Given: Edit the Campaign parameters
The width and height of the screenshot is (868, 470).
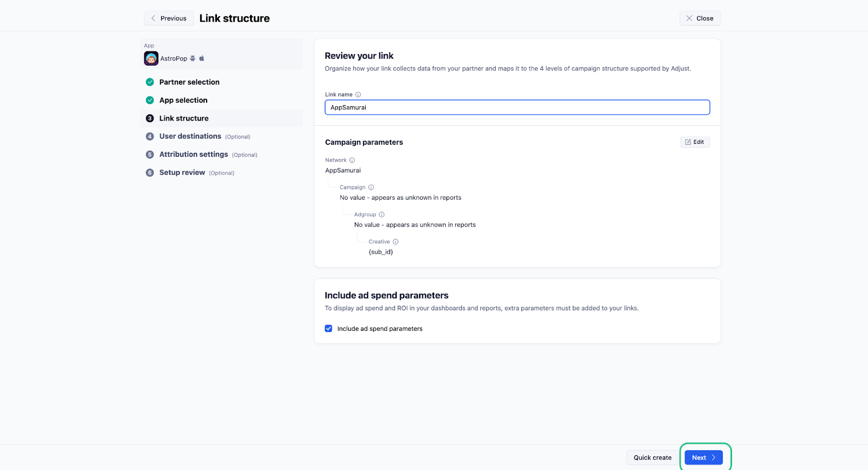Looking at the screenshot, I should click(695, 142).
